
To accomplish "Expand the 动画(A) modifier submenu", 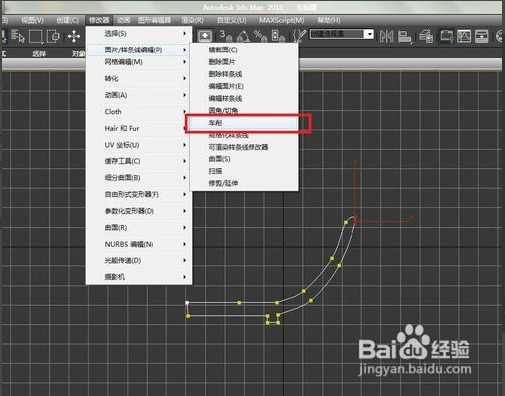I will tap(139, 95).
